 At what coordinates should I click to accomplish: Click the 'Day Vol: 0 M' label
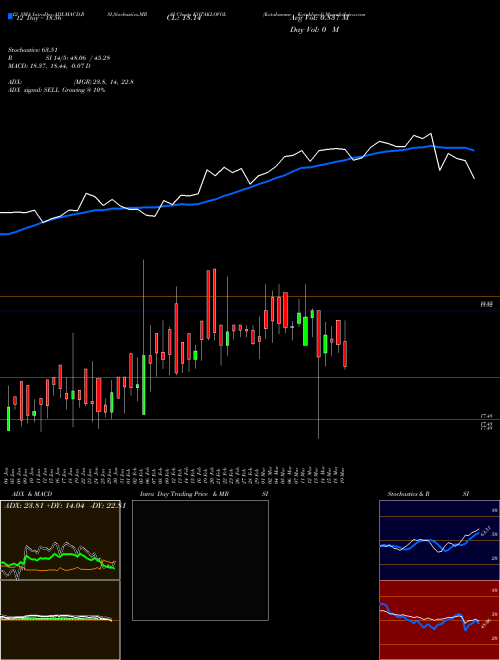point(314,30)
